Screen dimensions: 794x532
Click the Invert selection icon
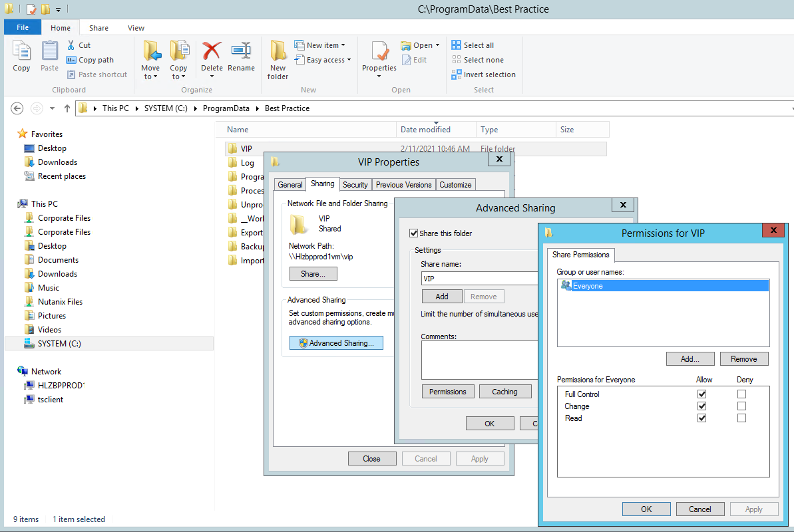[x=457, y=74]
